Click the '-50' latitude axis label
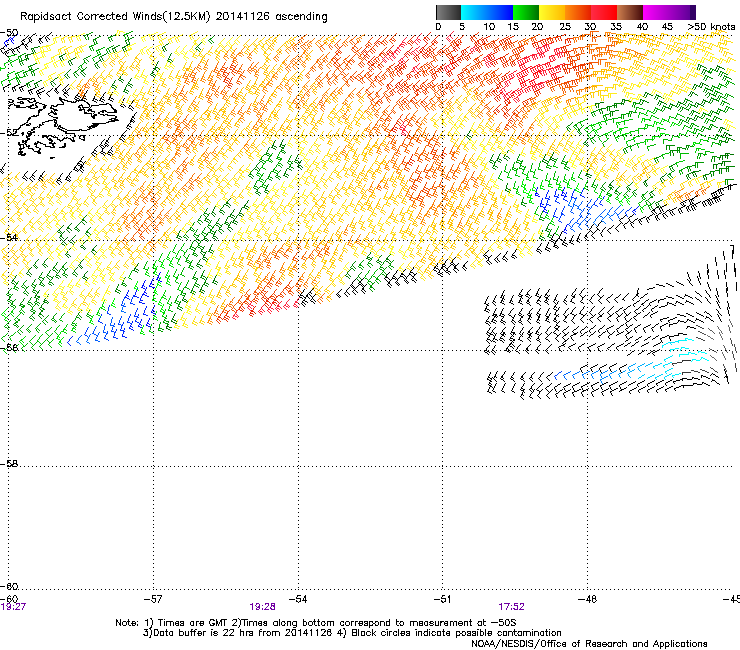This screenshot has width=740, height=650. (9, 33)
